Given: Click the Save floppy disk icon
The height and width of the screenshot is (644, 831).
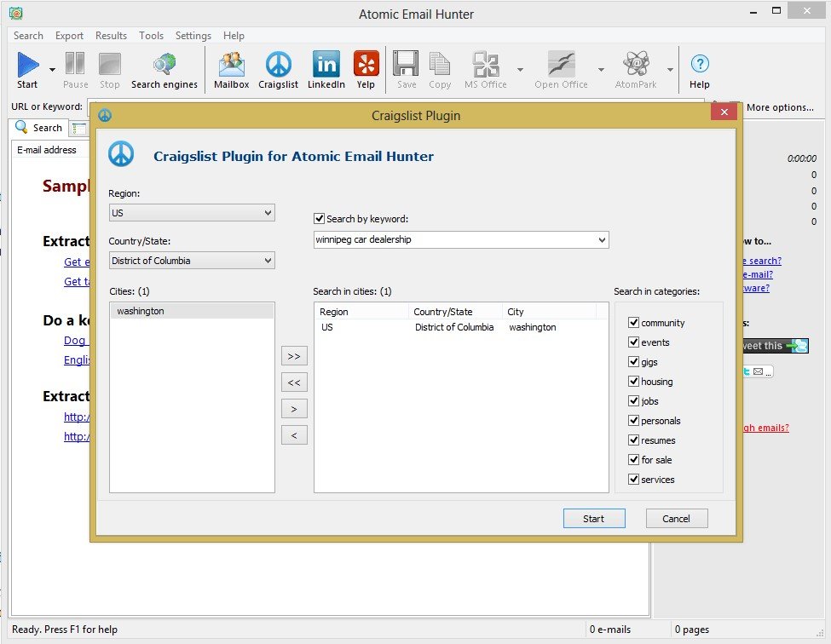Looking at the screenshot, I should tap(406, 64).
